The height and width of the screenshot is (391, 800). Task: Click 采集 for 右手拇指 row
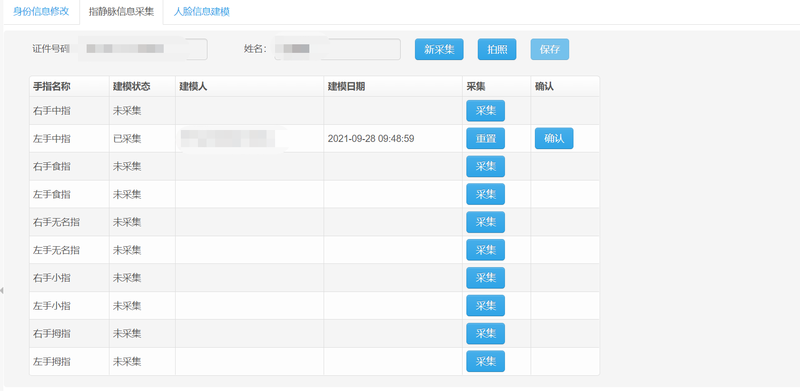[x=485, y=334]
